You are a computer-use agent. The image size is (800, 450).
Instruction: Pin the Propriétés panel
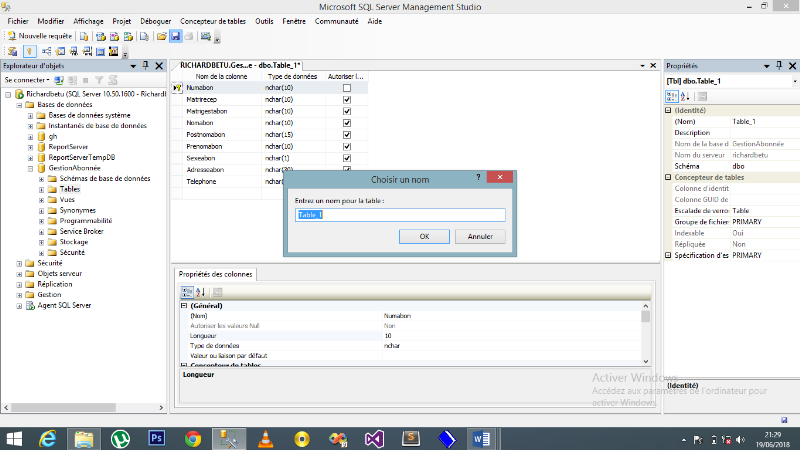[x=779, y=66]
